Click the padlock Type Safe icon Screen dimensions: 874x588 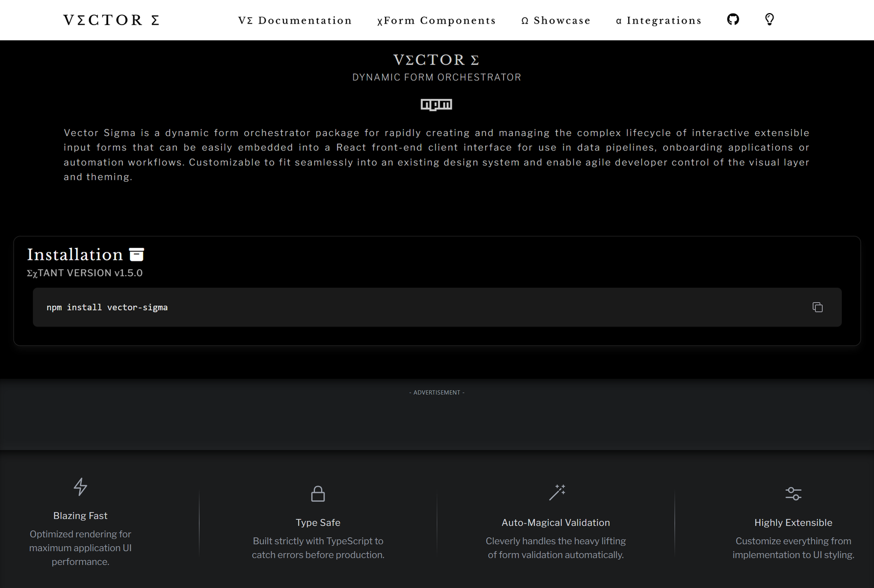pos(318,494)
